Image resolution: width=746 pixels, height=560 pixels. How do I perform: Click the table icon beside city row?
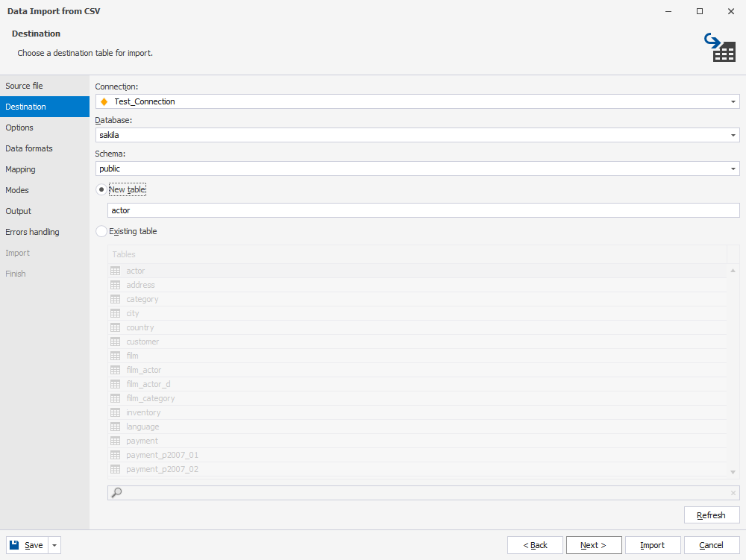115,313
